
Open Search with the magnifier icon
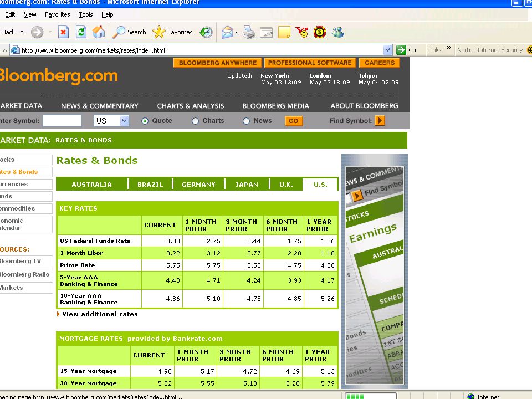[x=119, y=32]
